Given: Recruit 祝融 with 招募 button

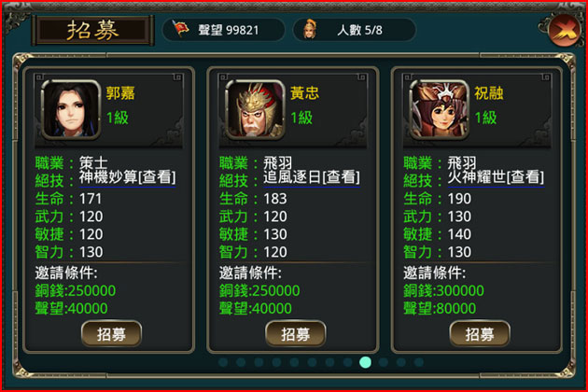Looking at the screenshot, I should (480, 333).
